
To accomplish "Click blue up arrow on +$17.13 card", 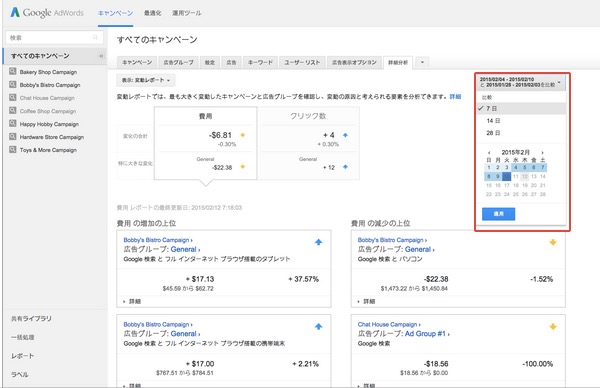I will pyautogui.click(x=318, y=242).
